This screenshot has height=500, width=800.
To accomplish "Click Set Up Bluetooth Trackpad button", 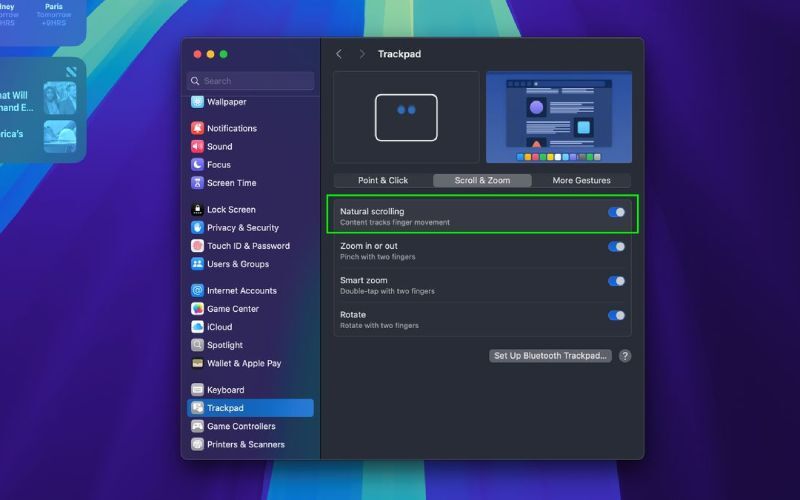I will pos(551,356).
